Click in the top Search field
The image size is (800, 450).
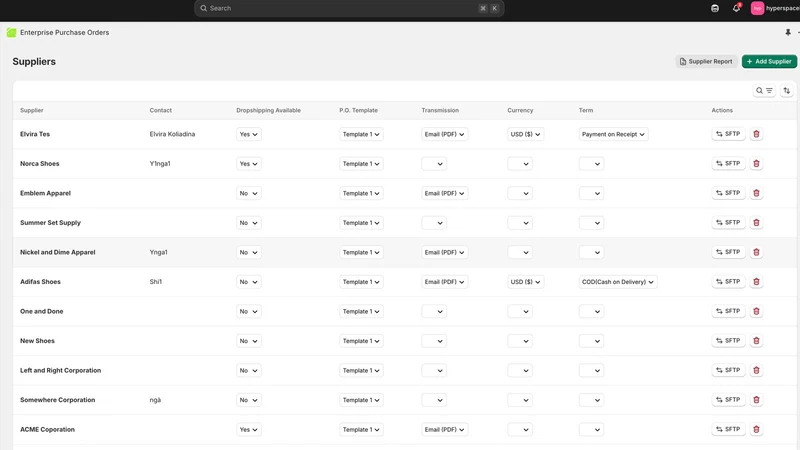point(349,8)
